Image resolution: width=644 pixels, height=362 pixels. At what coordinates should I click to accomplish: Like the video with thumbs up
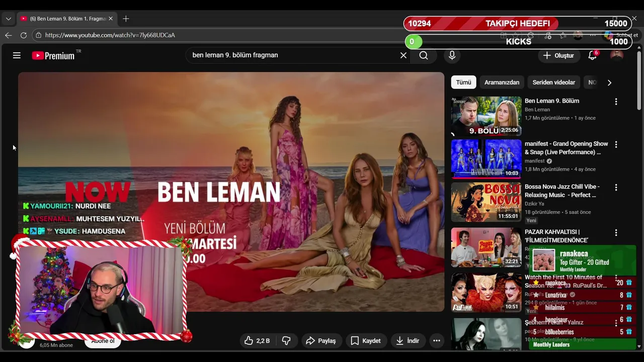coord(257,341)
